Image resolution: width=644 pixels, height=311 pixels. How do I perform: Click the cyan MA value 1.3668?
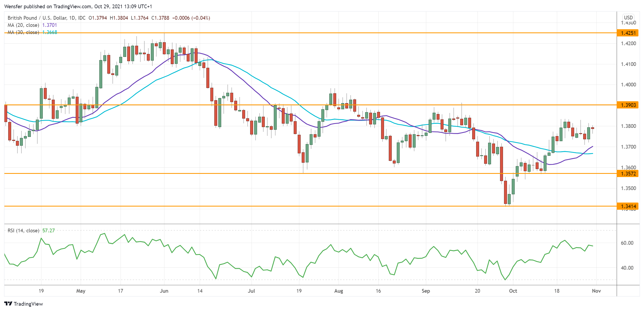(x=49, y=33)
